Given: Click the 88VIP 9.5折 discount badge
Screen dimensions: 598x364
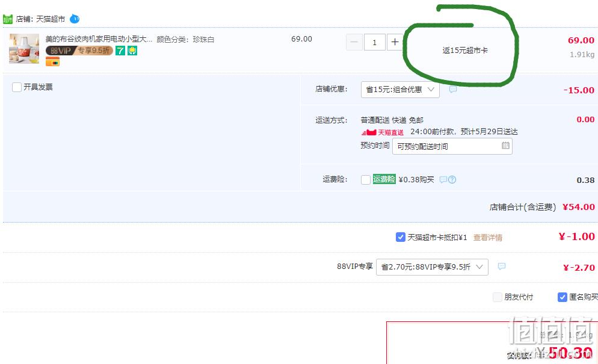Looking at the screenshot, I should [79, 51].
